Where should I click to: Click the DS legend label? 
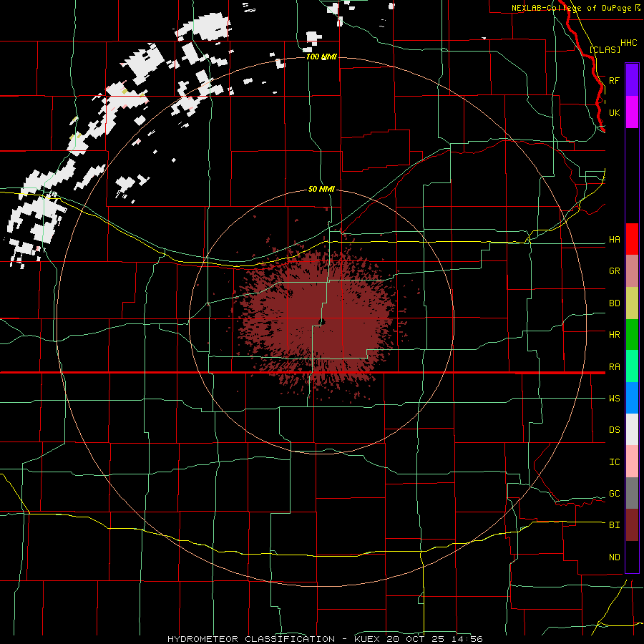614,430
